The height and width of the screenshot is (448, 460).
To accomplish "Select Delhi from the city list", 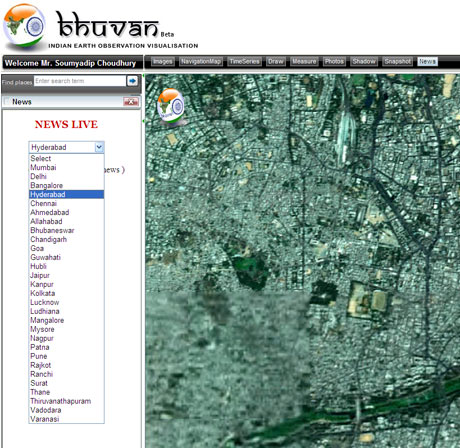I will click(67, 176).
